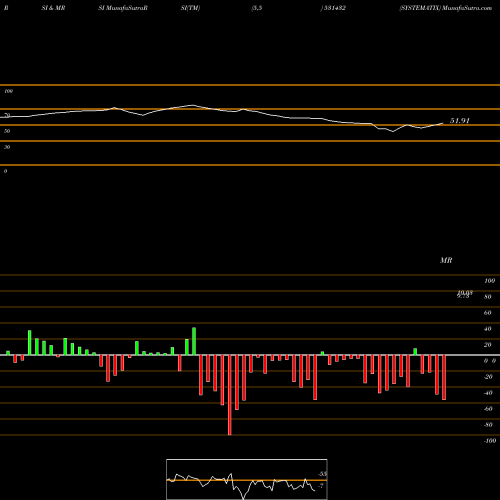Click the SI MunafaSutraR header label
The image size is (500, 500).
123,8
